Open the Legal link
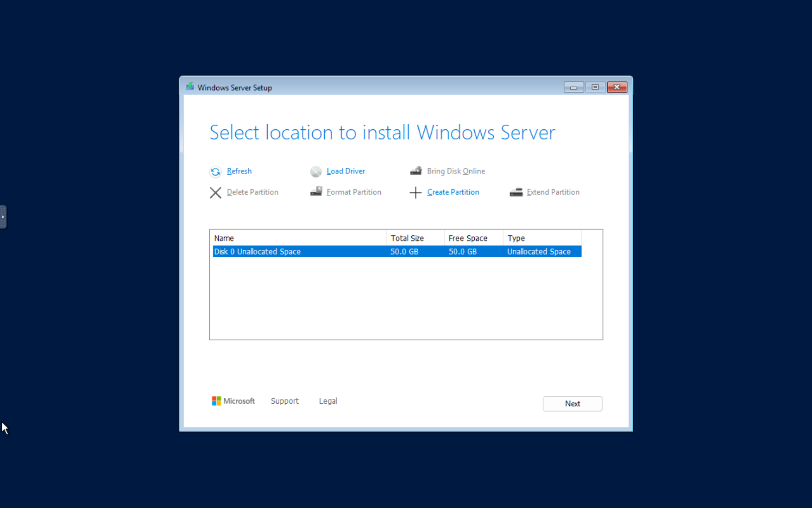 click(x=327, y=401)
